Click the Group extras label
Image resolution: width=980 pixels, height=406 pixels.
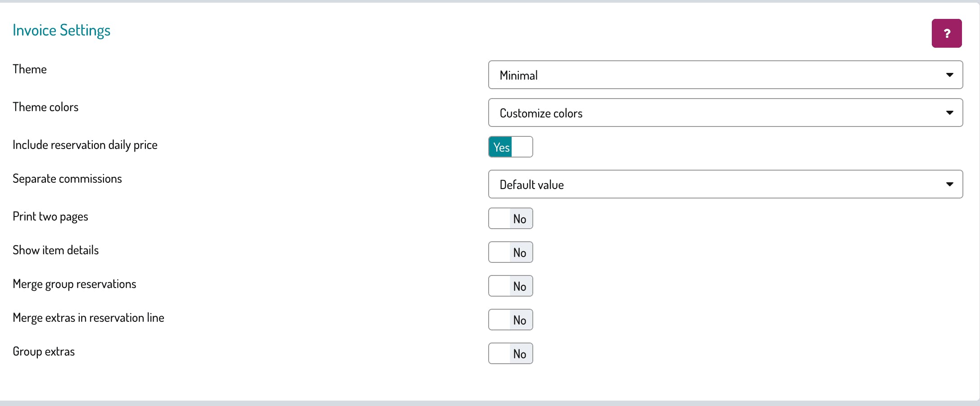pos(44,352)
